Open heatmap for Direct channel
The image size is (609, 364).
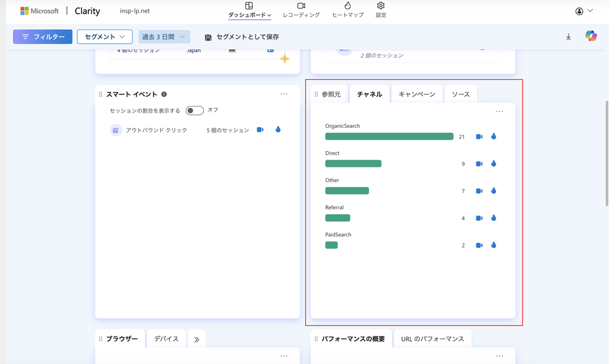click(494, 163)
